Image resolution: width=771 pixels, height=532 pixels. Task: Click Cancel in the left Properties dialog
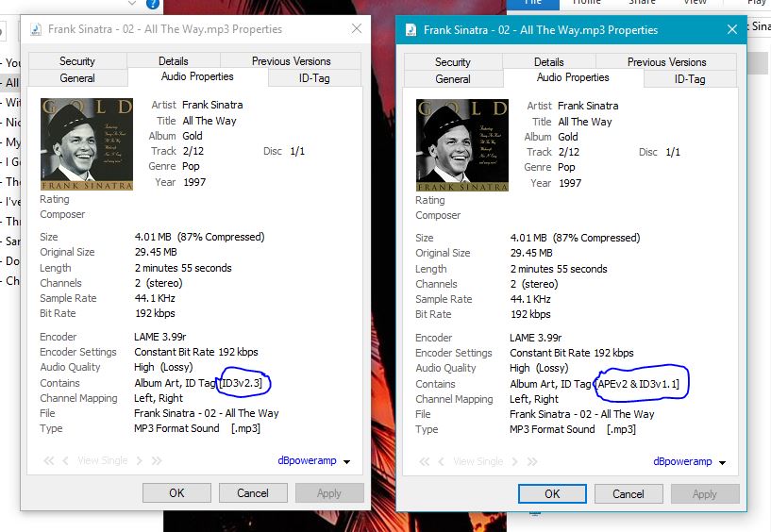pyautogui.click(x=253, y=492)
